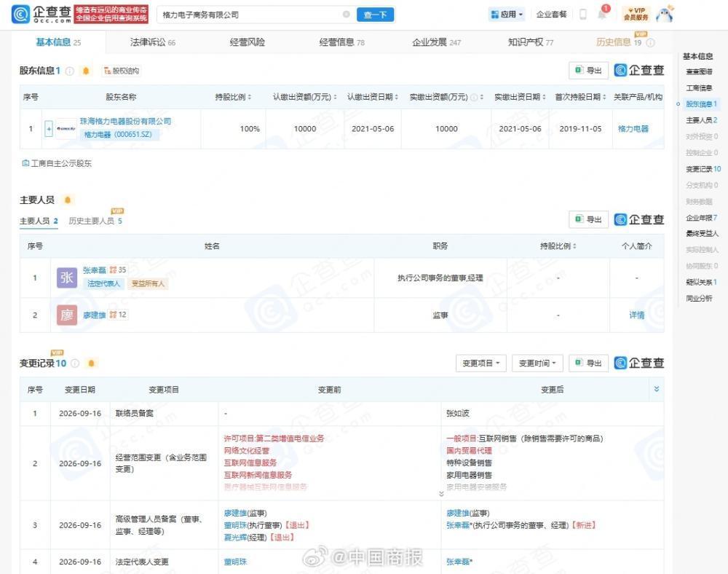Open 格力电器 related product link
The width and height of the screenshot is (728, 574).
[633, 129]
